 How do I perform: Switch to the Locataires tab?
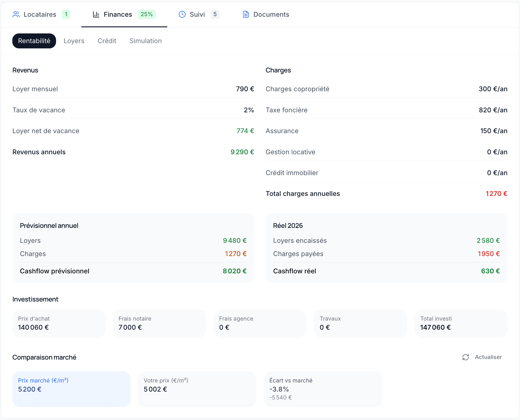tap(40, 14)
